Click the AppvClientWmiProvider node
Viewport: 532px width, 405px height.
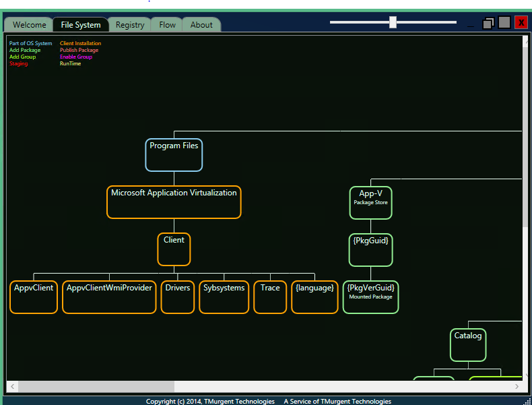(x=109, y=297)
